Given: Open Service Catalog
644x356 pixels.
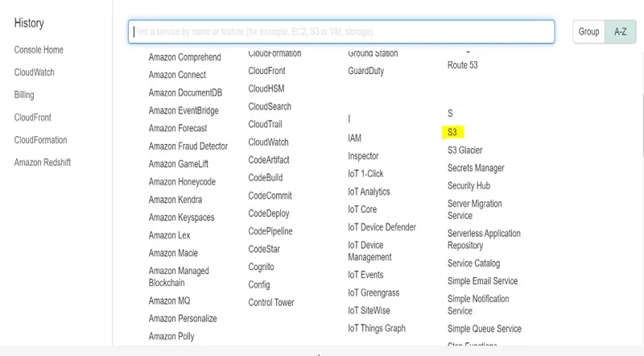Looking at the screenshot, I should click(473, 263).
